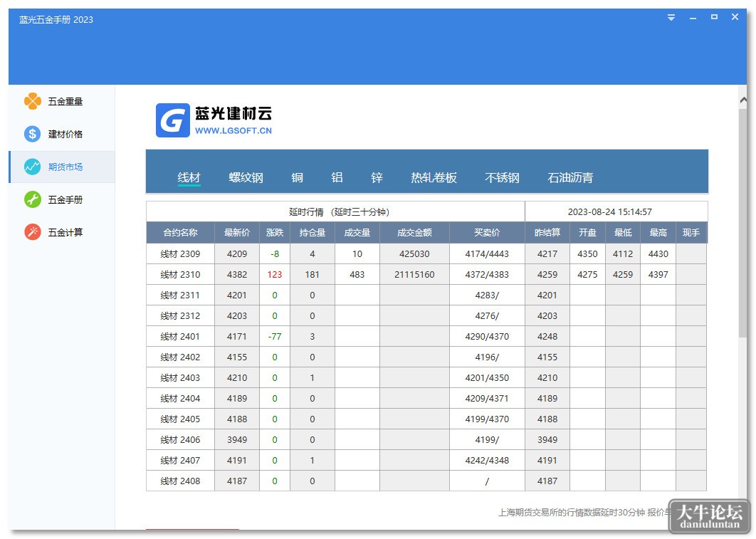Click the 五金计算 red icon
Viewport: 756px width, 539px height.
click(x=33, y=232)
